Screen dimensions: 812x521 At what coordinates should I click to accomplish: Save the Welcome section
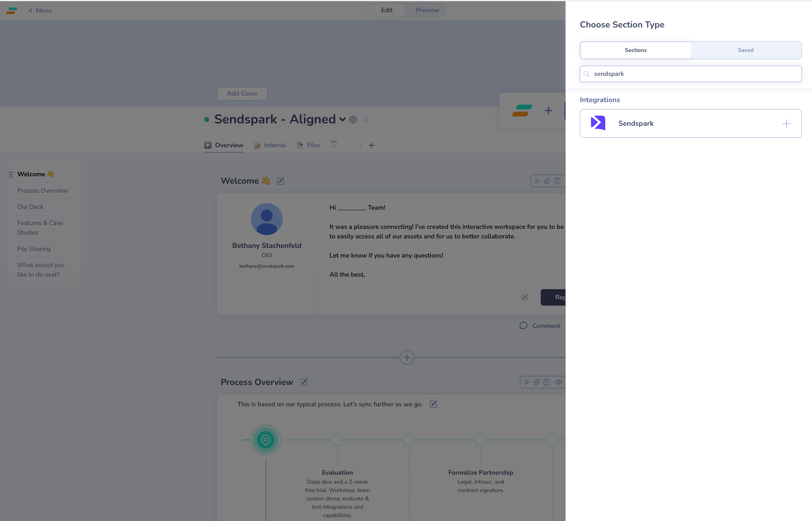coord(557,181)
